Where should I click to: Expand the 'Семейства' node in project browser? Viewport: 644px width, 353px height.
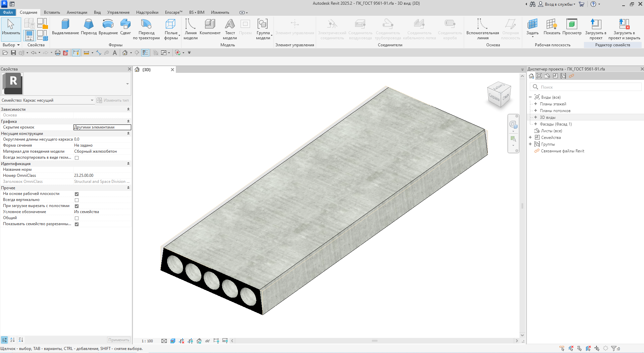coord(530,138)
